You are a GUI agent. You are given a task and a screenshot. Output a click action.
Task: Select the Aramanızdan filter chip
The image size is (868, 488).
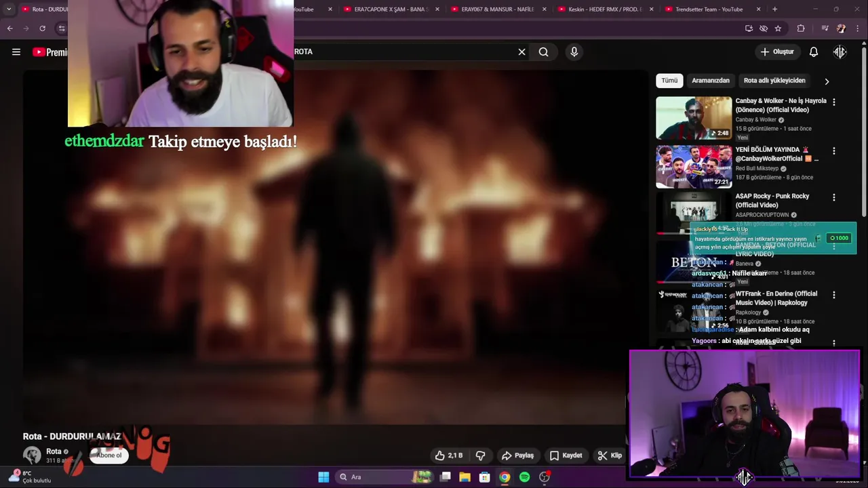[711, 81]
